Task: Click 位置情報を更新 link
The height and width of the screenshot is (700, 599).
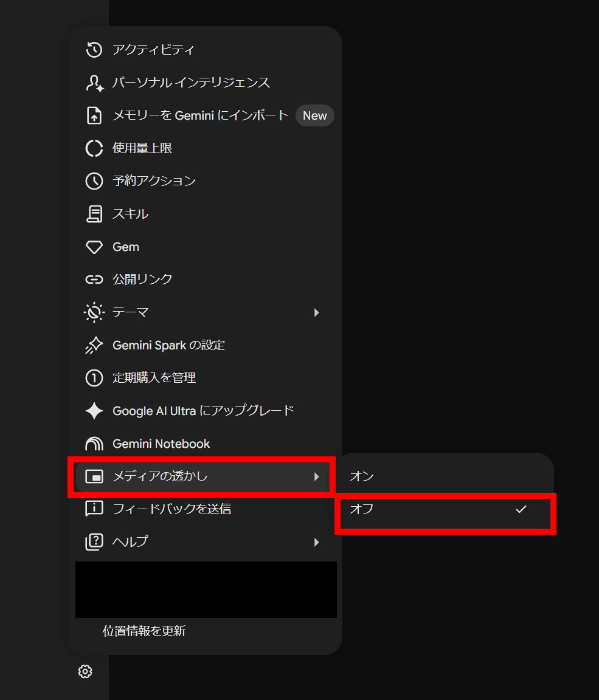Action: [144, 631]
